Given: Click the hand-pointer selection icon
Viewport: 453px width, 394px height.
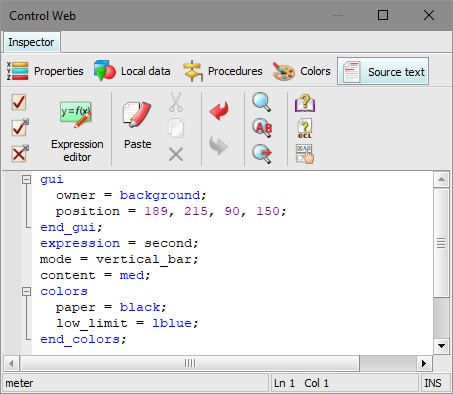Looking at the screenshot, I should [305, 154].
